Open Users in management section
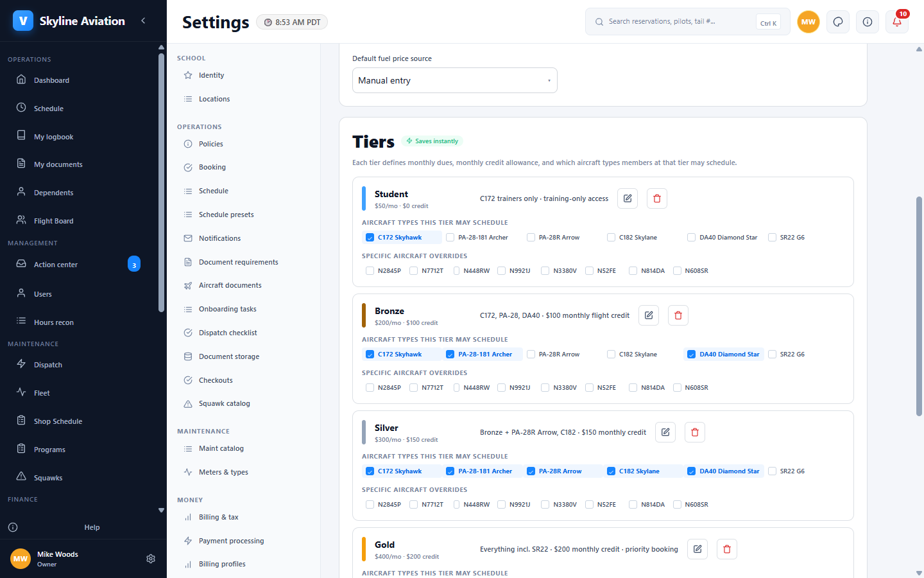 79,294
